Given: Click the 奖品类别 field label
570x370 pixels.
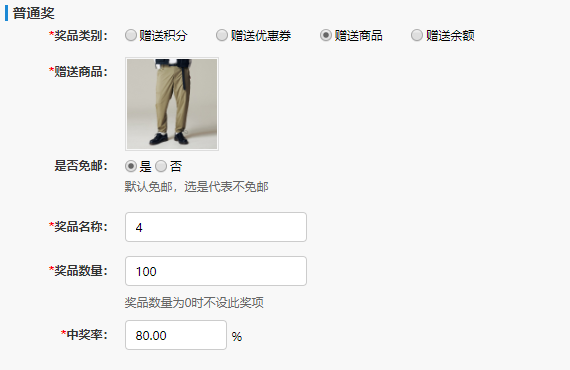Looking at the screenshot, I should tap(78, 36).
